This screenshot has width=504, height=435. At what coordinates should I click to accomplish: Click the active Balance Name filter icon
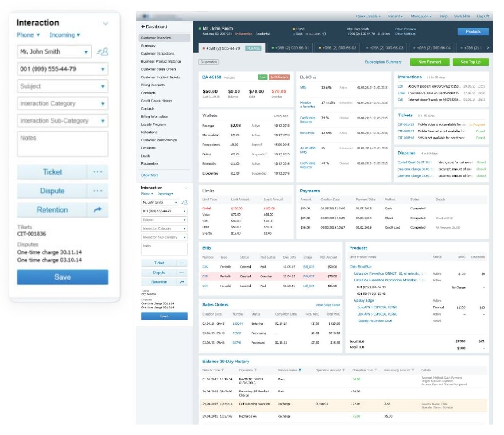coord(300,370)
